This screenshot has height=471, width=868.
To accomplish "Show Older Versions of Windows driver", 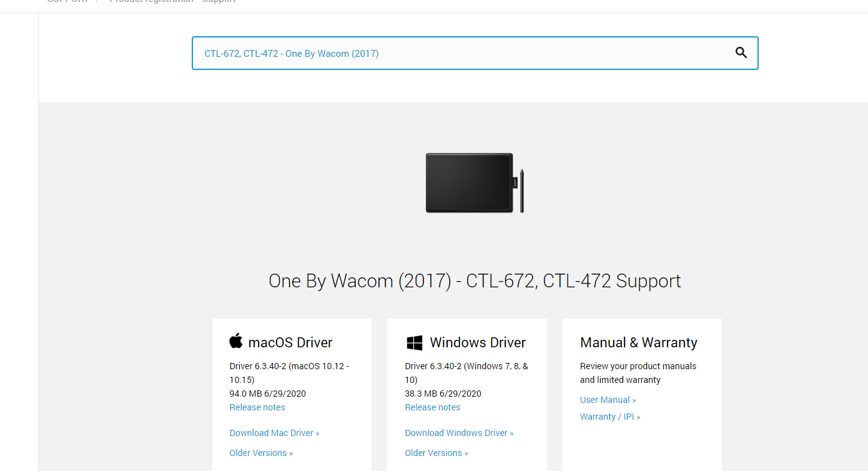I will [x=436, y=453].
